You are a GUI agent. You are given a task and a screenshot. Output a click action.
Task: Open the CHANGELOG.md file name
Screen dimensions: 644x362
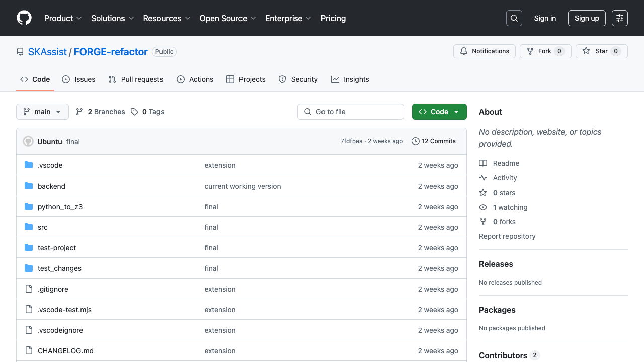point(65,351)
